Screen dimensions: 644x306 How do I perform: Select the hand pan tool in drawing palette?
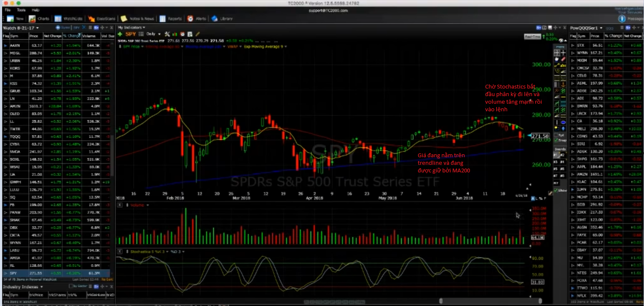pos(557,59)
